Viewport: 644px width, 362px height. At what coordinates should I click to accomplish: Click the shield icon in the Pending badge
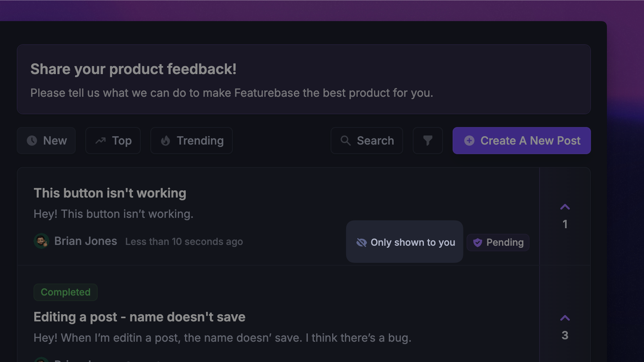pos(477,242)
